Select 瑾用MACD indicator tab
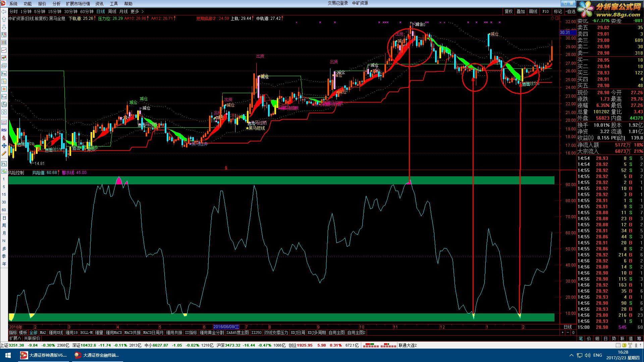The width and height of the screenshot is (644, 362). [114, 333]
